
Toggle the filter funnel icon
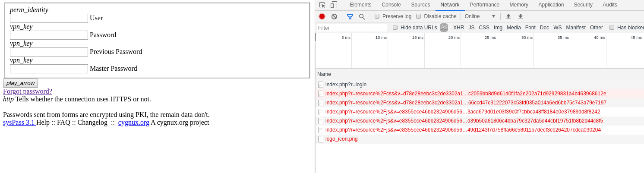(350, 16)
